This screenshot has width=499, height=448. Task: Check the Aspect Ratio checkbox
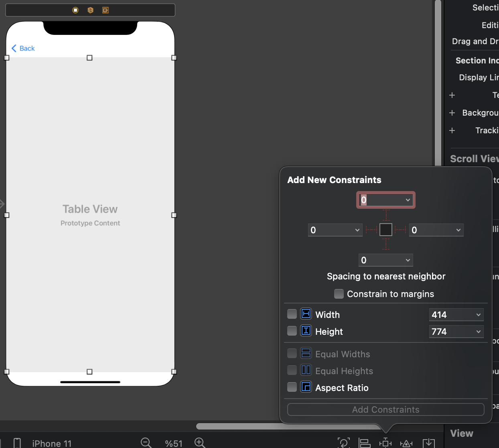pyautogui.click(x=292, y=387)
